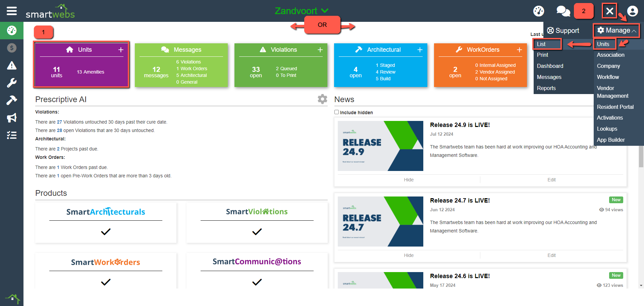Open Activations under Manage
Viewport: 644px width, 306px height.
[x=610, y=118]
